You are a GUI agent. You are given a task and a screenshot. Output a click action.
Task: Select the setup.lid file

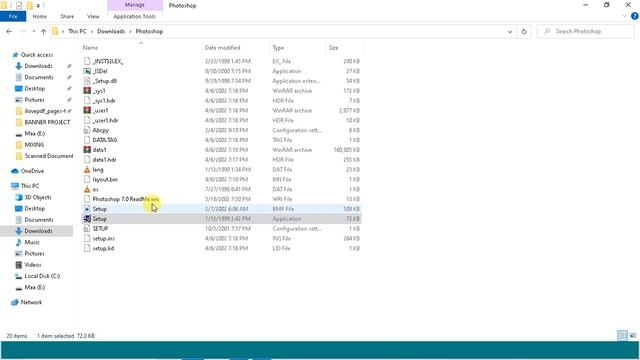click(103, 249)
